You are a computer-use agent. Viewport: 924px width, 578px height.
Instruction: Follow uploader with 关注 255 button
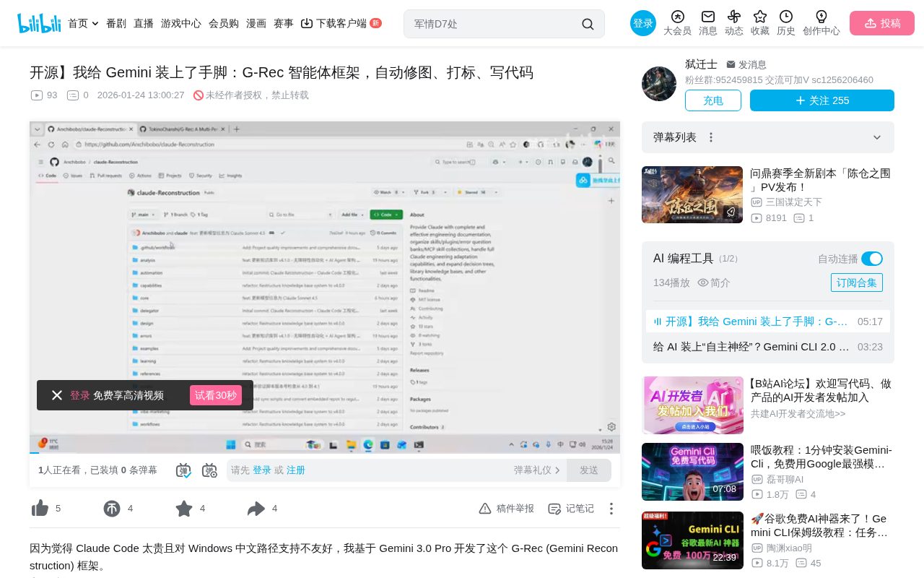coord(822,100)
